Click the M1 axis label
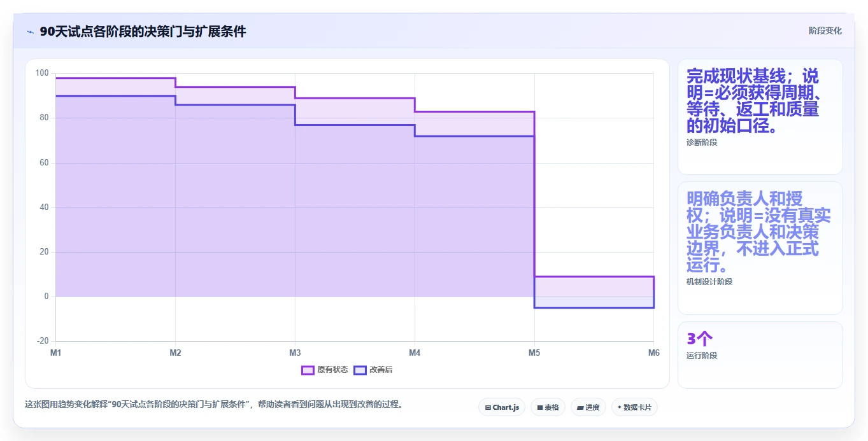 pos(56,353)
